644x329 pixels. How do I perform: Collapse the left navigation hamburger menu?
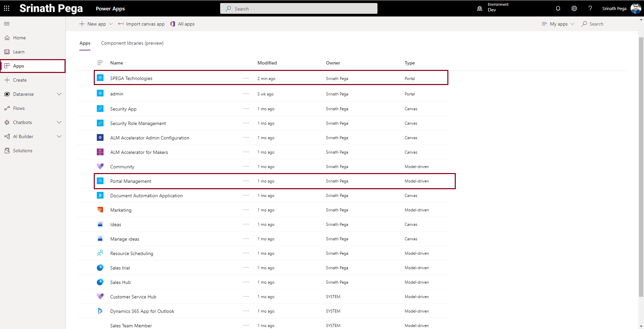(x=7, y=24)
